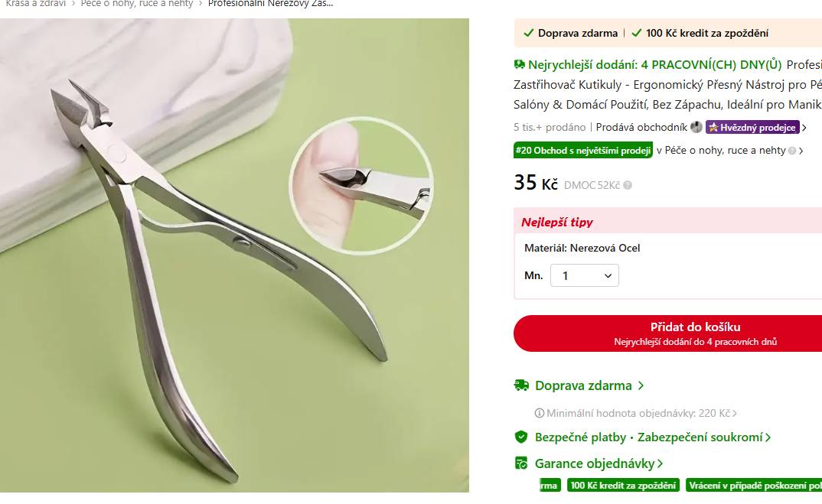822x504 pixels.
Task: Click the minimum order info icon
Action: point(539,413)
